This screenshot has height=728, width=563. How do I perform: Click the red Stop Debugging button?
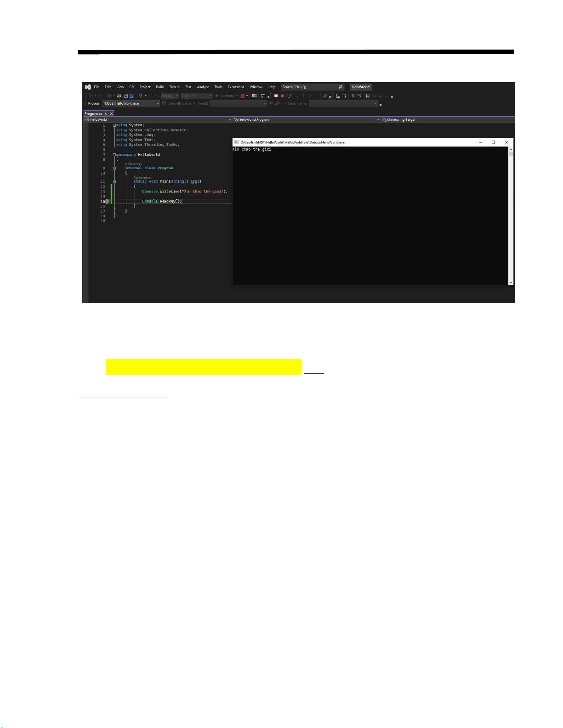(282, 96)
